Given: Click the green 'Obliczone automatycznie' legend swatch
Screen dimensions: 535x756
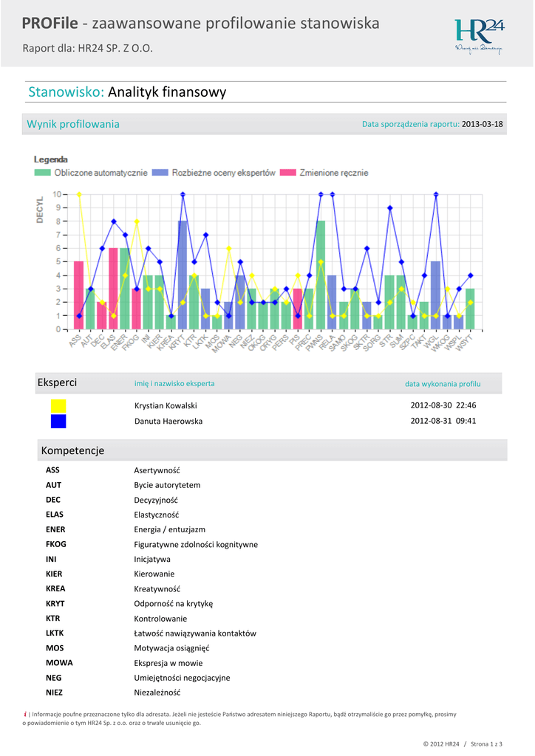Looking at the screenshot, I should click(x=43, y=173).
